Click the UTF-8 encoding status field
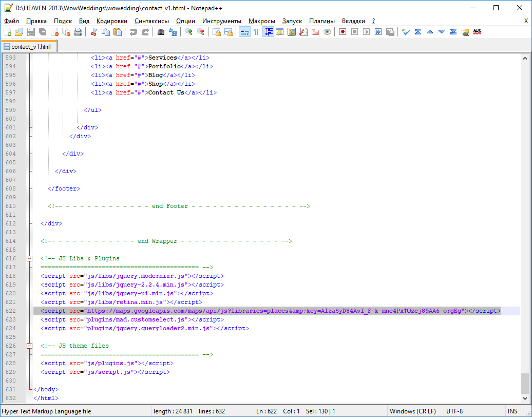 click(454, 411)
